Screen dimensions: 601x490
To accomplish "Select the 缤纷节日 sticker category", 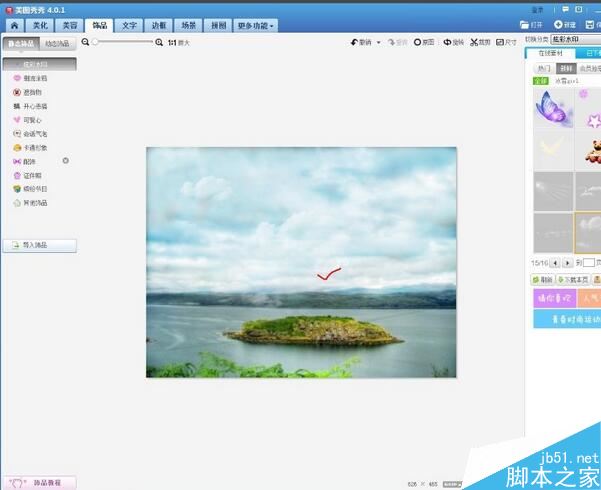I will [x=31, y=189].
